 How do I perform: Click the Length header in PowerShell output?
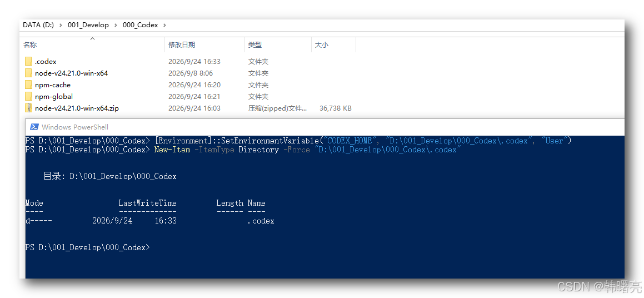pos(229,202)
